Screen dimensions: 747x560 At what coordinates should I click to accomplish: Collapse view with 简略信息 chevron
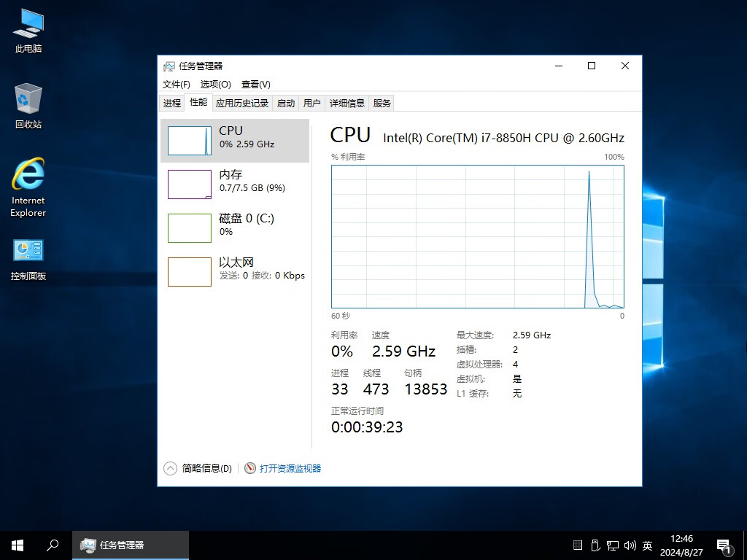click(170, 468)
